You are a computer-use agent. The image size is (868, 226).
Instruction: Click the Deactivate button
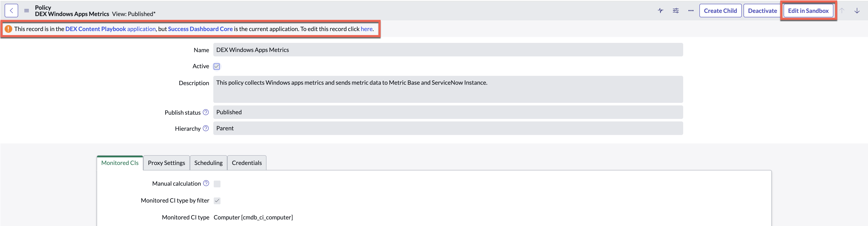[x=763, y=11]
